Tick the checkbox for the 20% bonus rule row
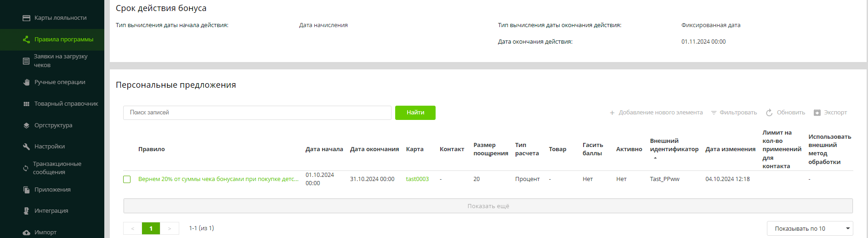Image resolution: width=868 pixels, height=238 pixels. pyautogui.click(x=127, y=179)
